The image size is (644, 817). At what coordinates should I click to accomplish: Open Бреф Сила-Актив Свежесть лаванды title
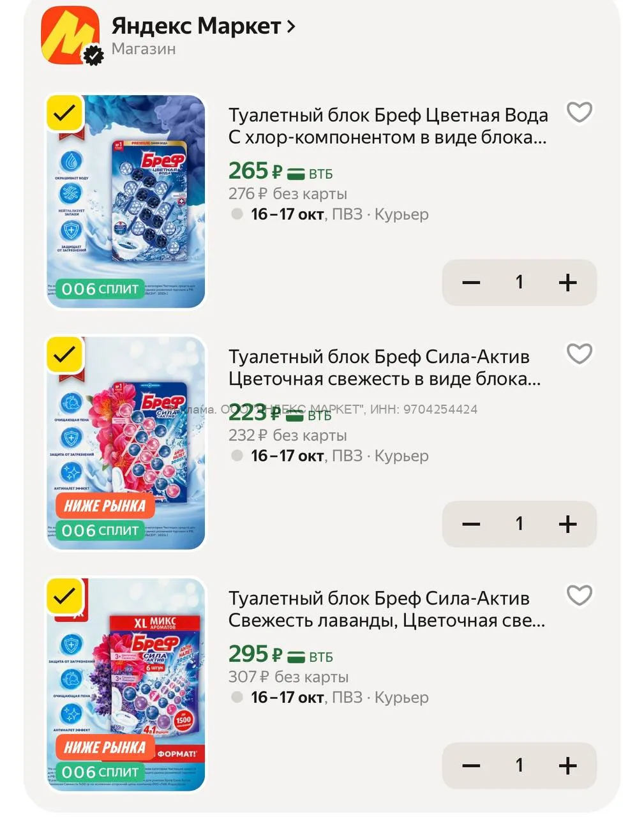(387, 609)
